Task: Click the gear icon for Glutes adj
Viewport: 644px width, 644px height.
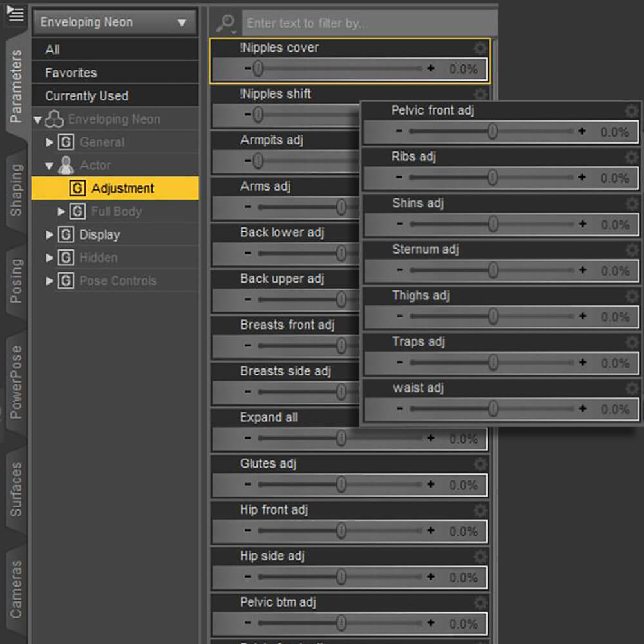Action: tap(480, 464)
